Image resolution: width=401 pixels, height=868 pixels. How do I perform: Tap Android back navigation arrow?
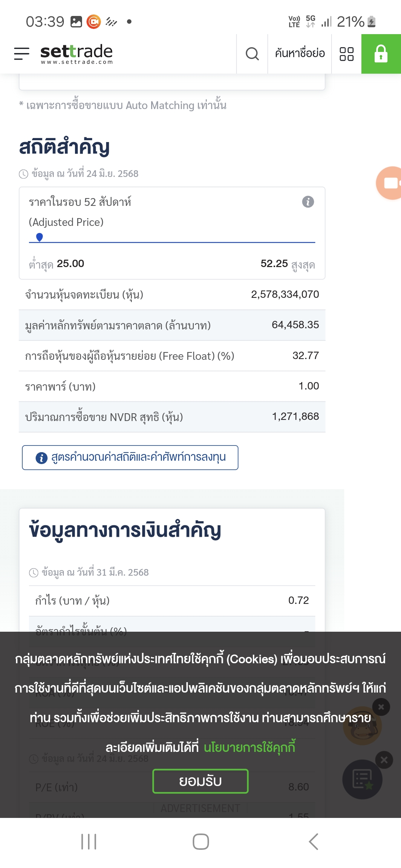pyautogui.click(x=313, y=842)
